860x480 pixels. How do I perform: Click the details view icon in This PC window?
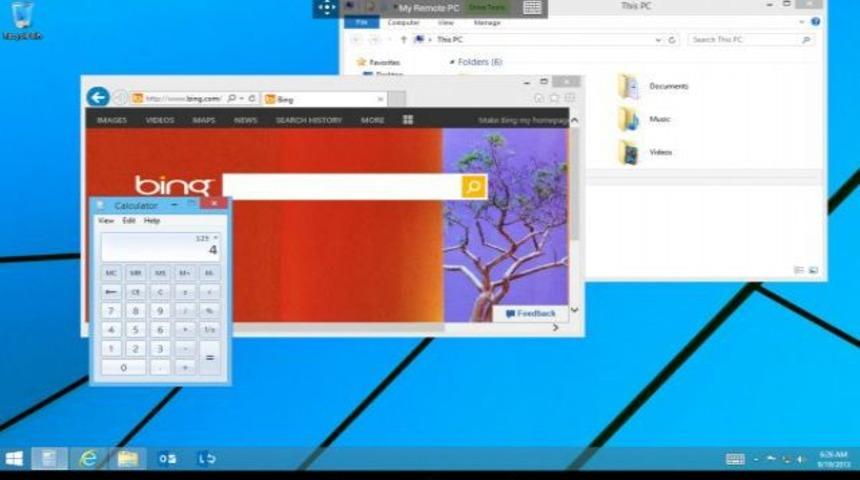pos(799,270)
